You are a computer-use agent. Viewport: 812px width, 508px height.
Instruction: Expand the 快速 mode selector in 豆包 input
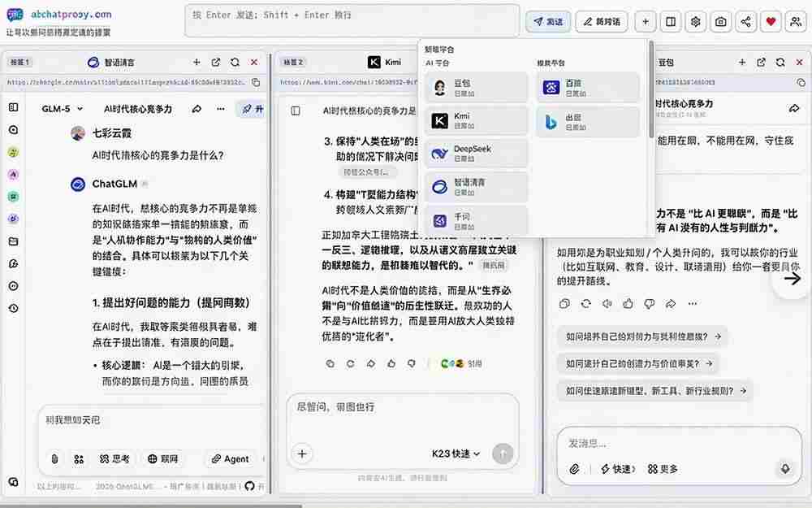[618, 469]
